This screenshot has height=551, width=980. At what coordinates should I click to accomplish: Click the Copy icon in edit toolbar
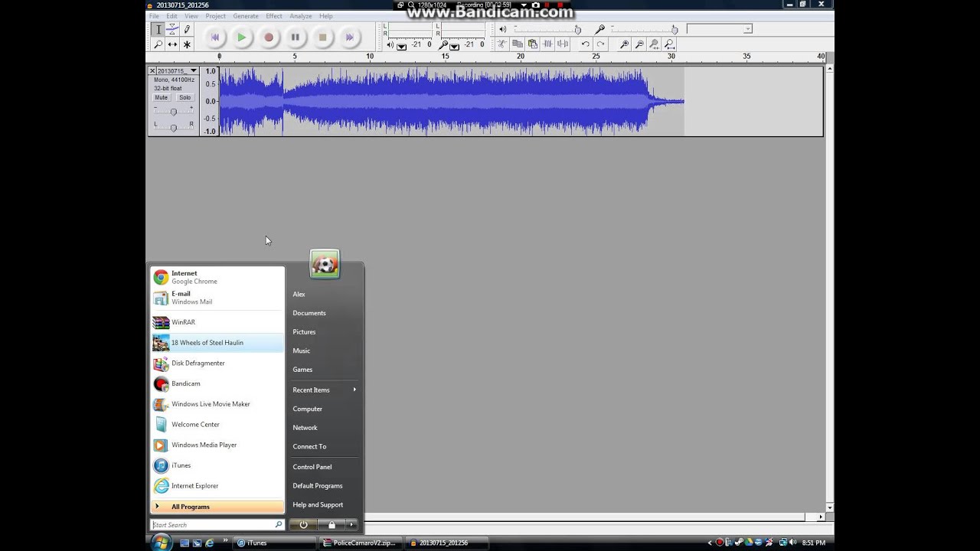coord(518,44)
